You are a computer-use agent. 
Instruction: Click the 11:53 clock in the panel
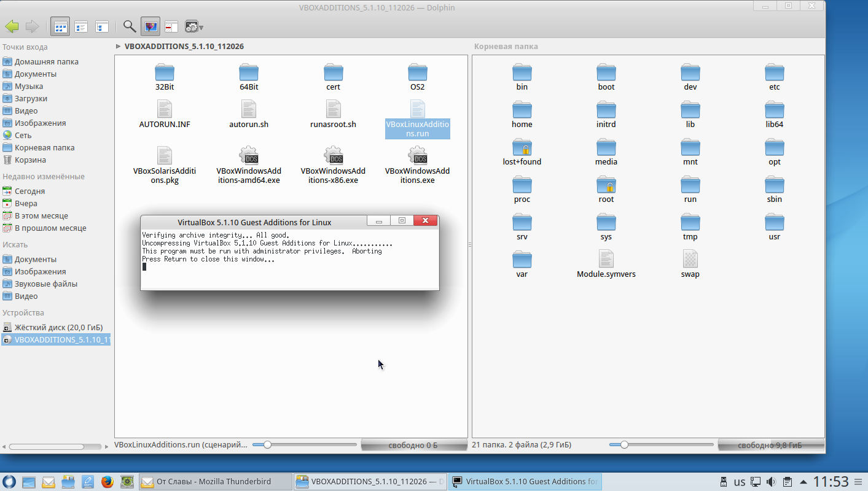(x=831, y=482)
